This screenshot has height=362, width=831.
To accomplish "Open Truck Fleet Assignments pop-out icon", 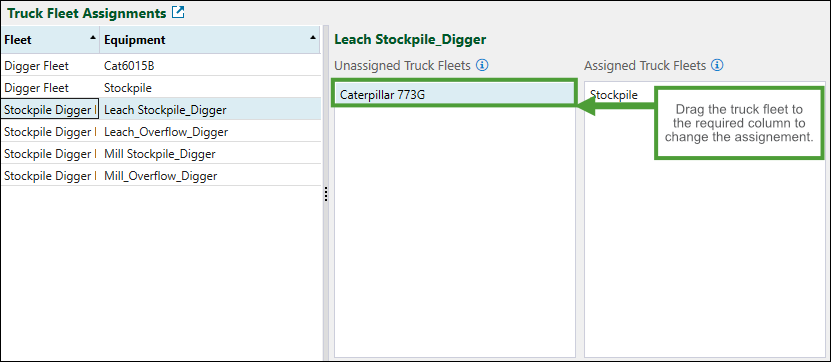I will point(178,13).
